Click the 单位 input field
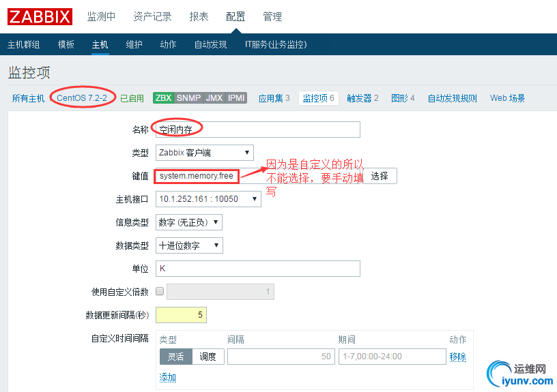The image size is (557, 392). 258,269
